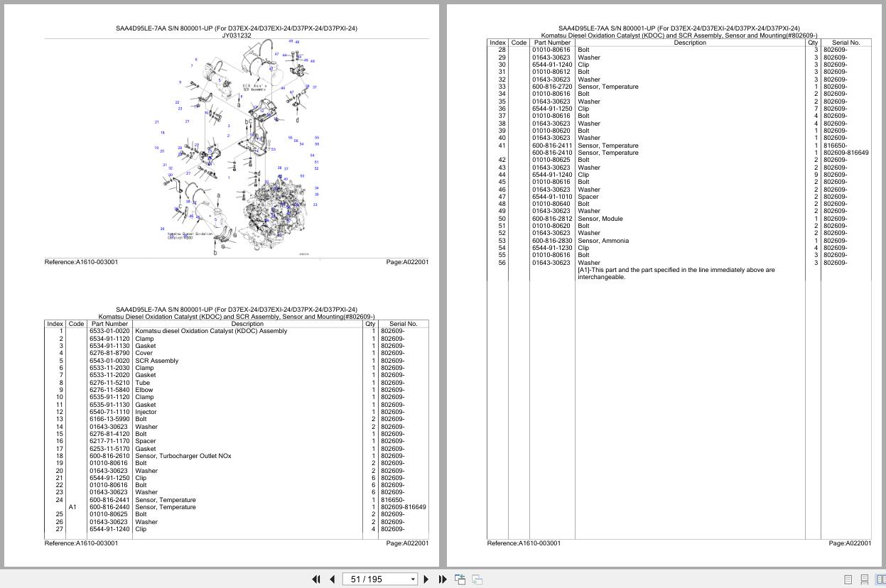Switch to continuous page view
Screen dimensions: 886x588
point(865,579)
